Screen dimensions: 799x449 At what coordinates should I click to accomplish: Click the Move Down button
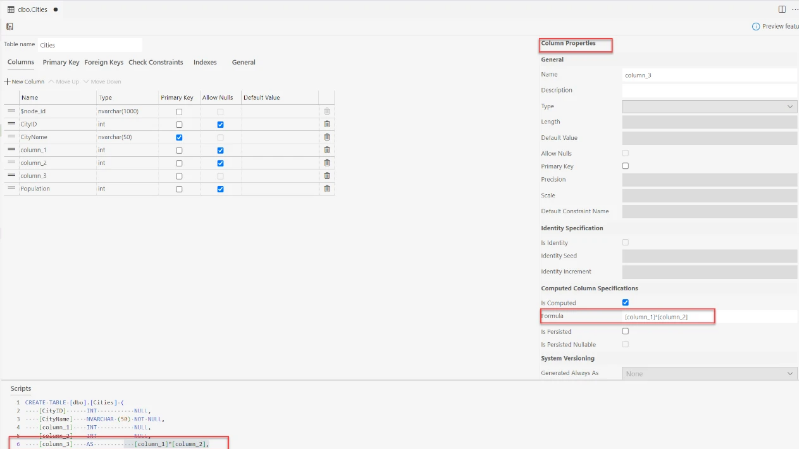(x=102, y=82)
